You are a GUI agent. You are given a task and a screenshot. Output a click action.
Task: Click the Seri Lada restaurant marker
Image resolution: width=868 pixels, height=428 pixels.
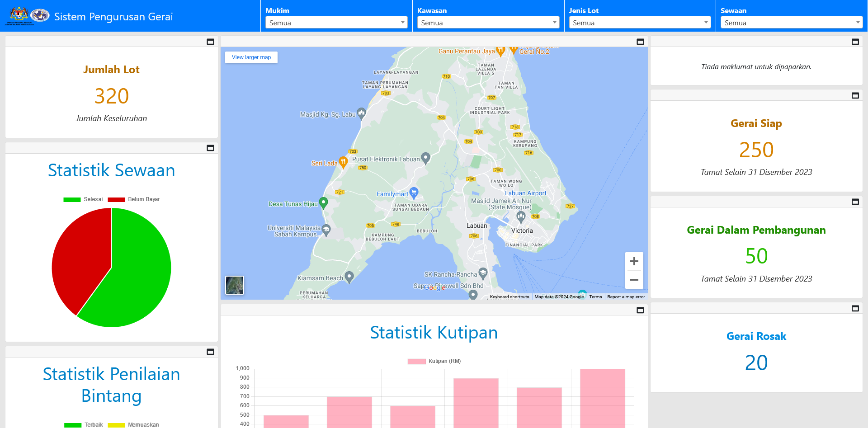coord(343,162)
